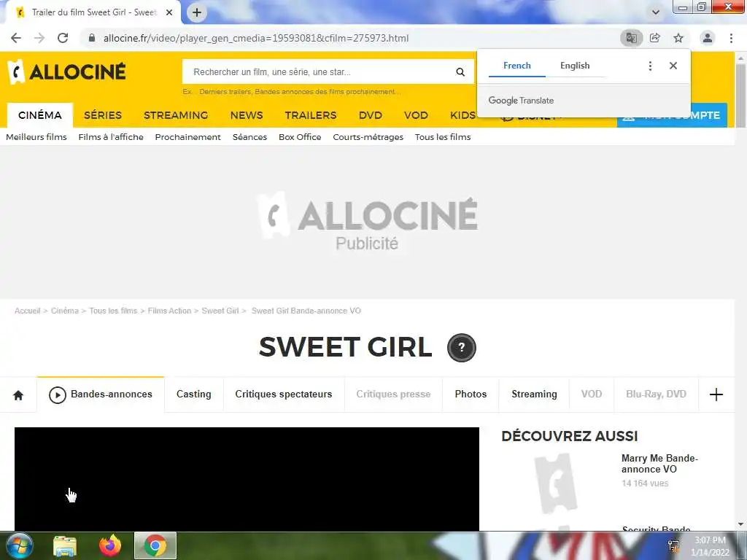Select the Bandes-annonces tab

click(x=101, y=394)
